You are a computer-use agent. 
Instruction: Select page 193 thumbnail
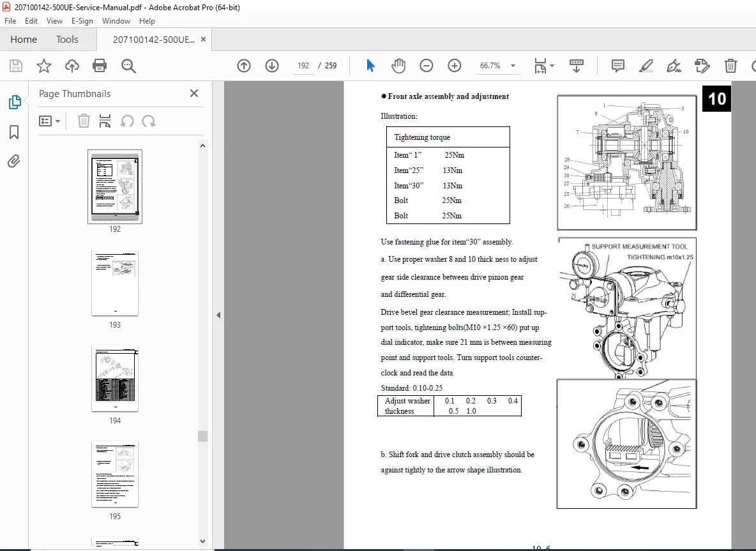coord(115,283)
